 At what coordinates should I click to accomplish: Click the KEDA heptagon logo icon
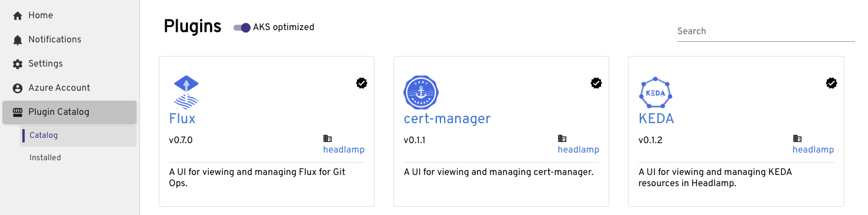click(x=656, y=92)
